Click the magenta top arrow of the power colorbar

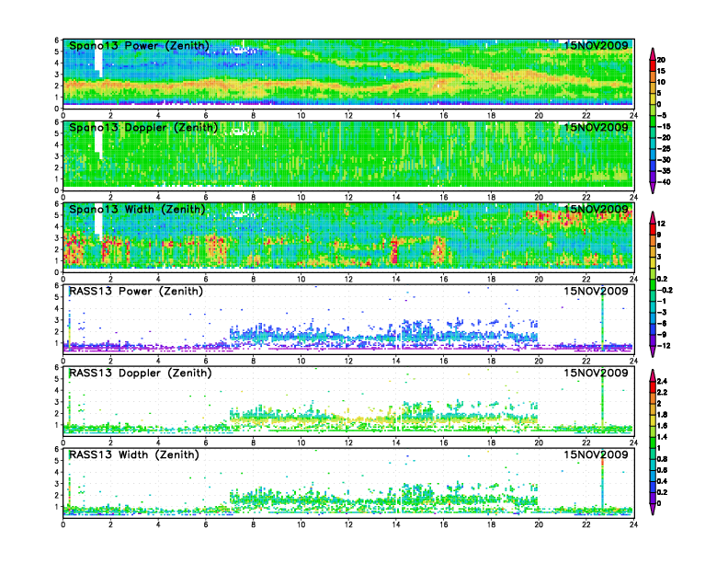[653, 53]
